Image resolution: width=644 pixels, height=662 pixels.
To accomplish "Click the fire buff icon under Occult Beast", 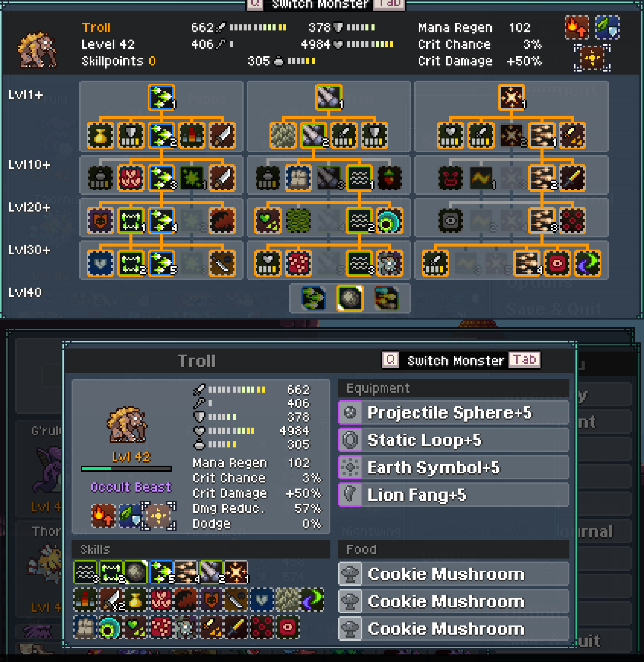I will 104,516.
